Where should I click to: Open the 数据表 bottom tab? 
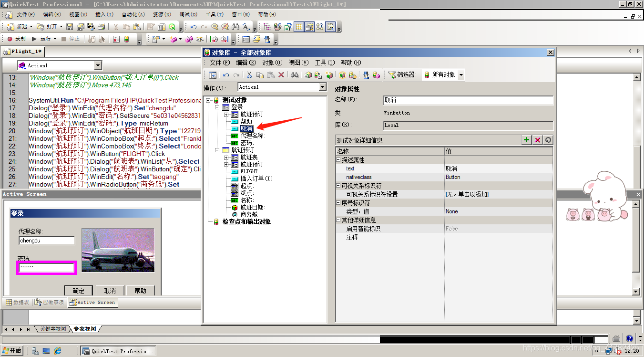coord(18,302)
